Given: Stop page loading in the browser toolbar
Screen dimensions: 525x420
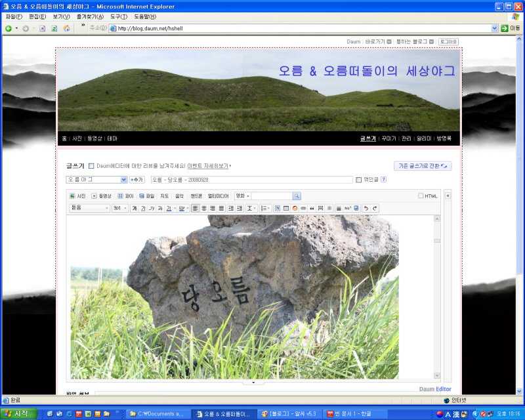Looking at the screenshot, I should point(43,28).
